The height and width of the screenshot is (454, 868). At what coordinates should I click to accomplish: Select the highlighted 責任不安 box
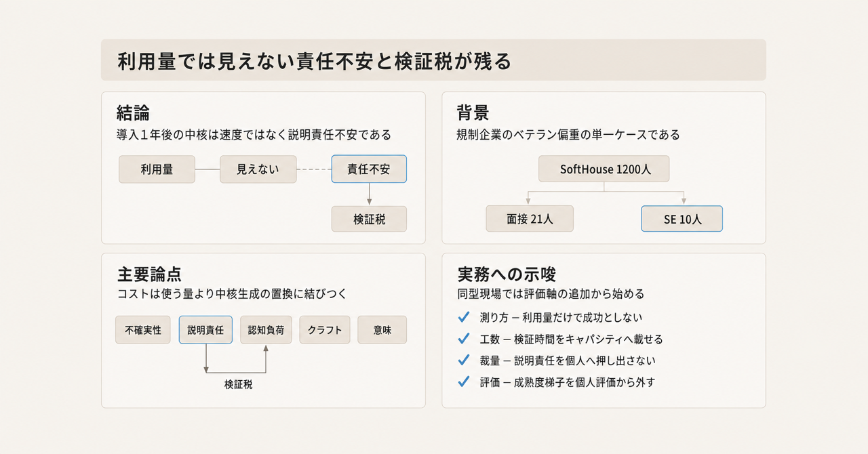click(369, 169)
